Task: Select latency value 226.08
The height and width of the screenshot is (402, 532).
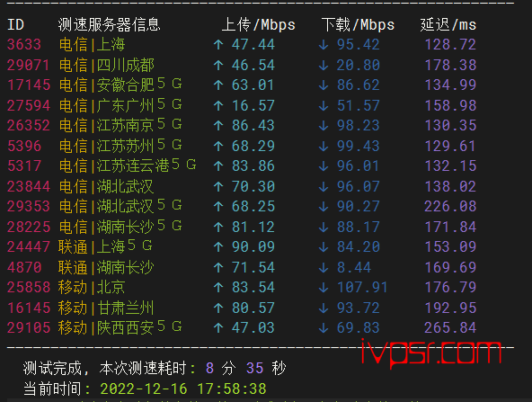Action: [450, 207]
